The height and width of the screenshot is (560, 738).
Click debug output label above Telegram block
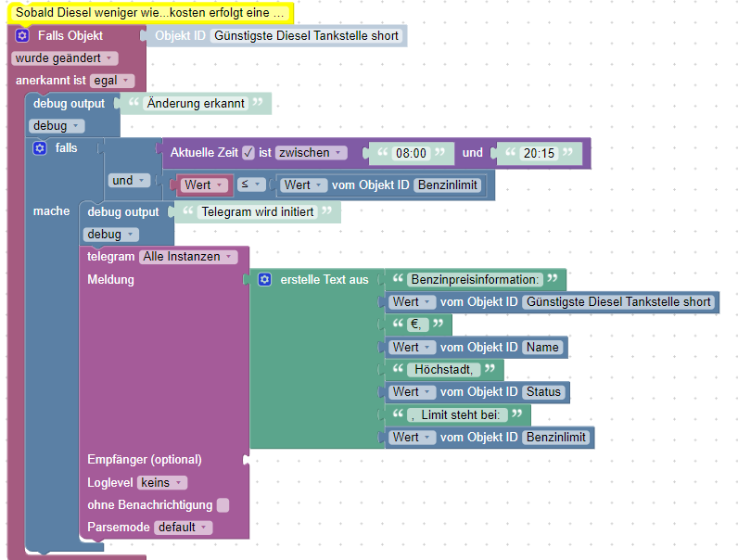[122, 212]
